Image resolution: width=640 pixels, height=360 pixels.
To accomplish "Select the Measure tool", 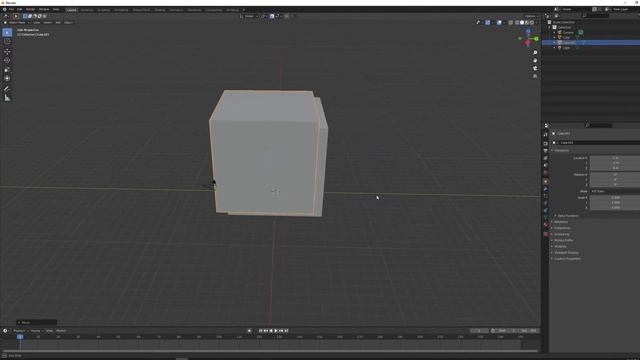I will click(7, 98).
